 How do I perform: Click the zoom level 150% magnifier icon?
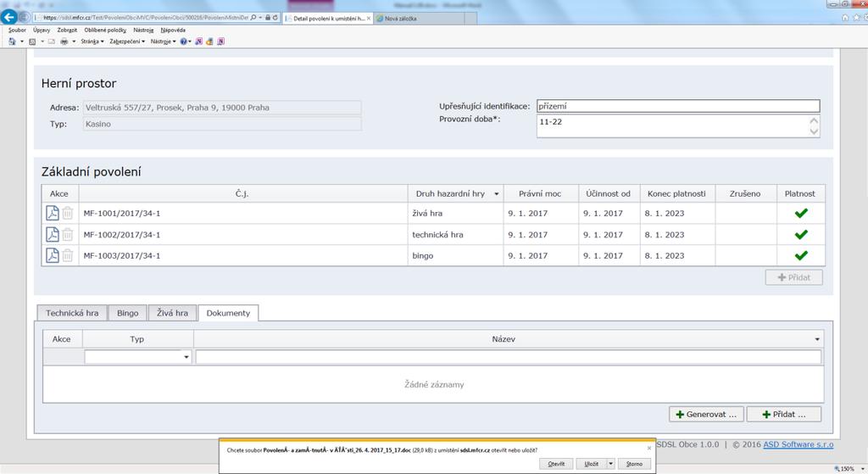click(x=837, y=468)
